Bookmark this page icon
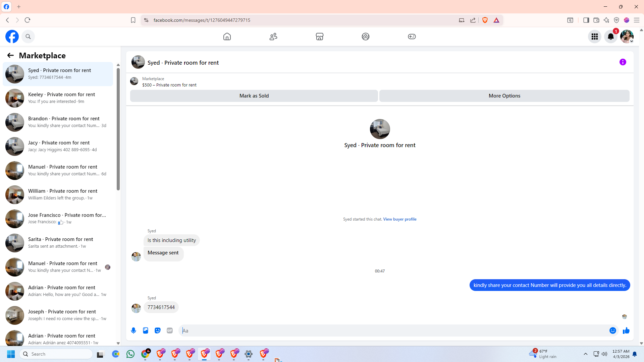Screen dimensions: 644x362 133,20
